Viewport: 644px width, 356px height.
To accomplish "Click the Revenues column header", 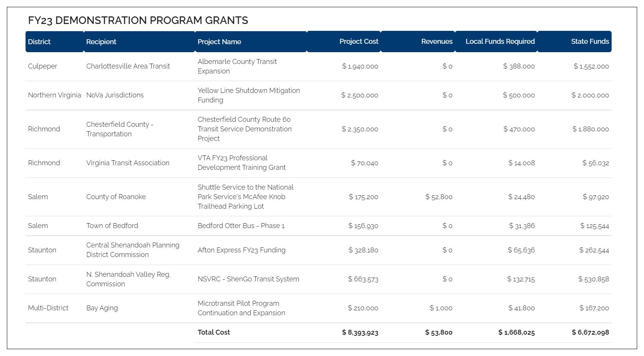I will [x=418, y=42].
